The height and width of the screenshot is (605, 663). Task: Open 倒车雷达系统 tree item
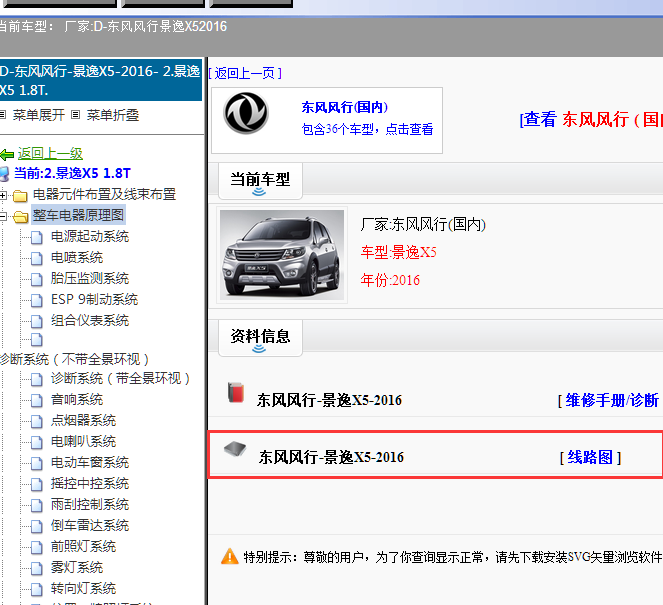point(90,525)
